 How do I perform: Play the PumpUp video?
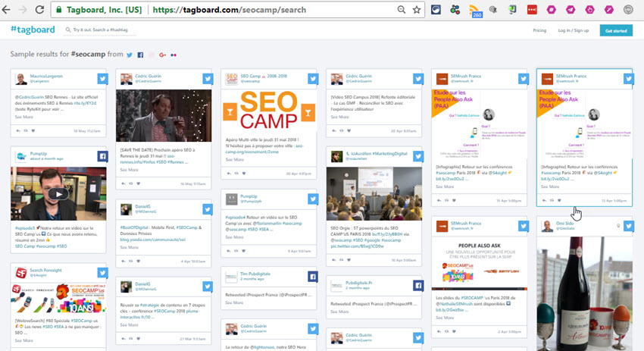click(x=59, y=194)
